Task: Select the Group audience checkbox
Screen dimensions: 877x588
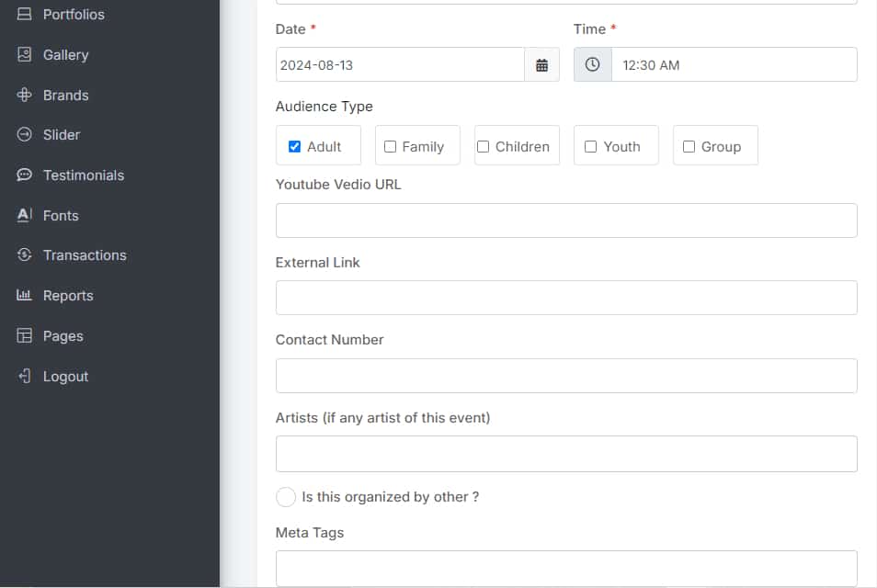Action: (x=689, y=146)
